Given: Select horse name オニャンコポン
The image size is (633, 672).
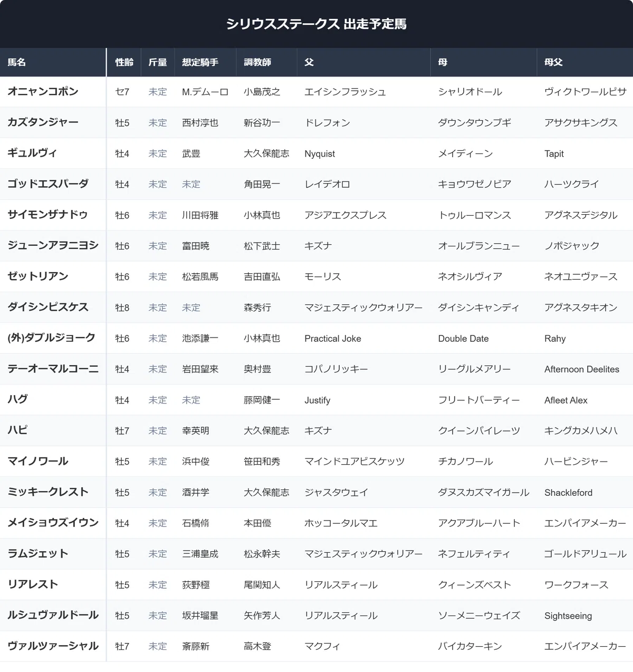Looking at the screenshot, I should click(x=43, y=91).
